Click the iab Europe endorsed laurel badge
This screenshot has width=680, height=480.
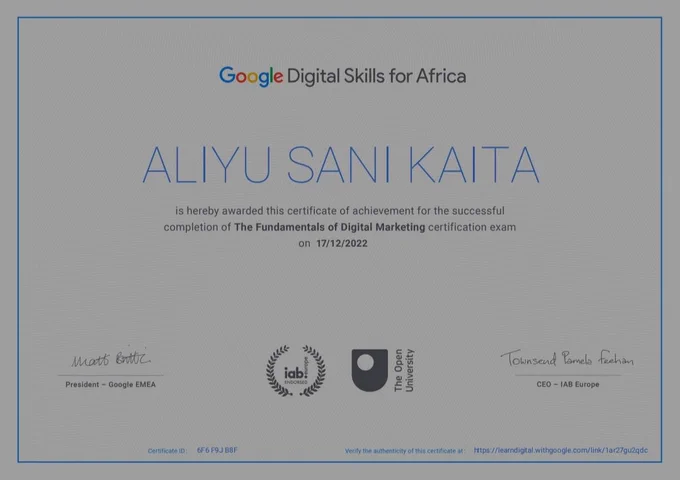[x=296, y=371]
